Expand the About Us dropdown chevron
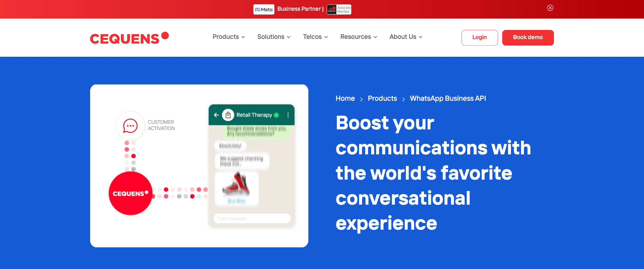The height and width of the screenshot is (269, 644). 420,37
